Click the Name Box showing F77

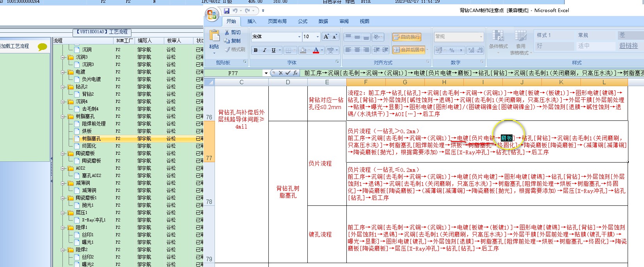233,73
